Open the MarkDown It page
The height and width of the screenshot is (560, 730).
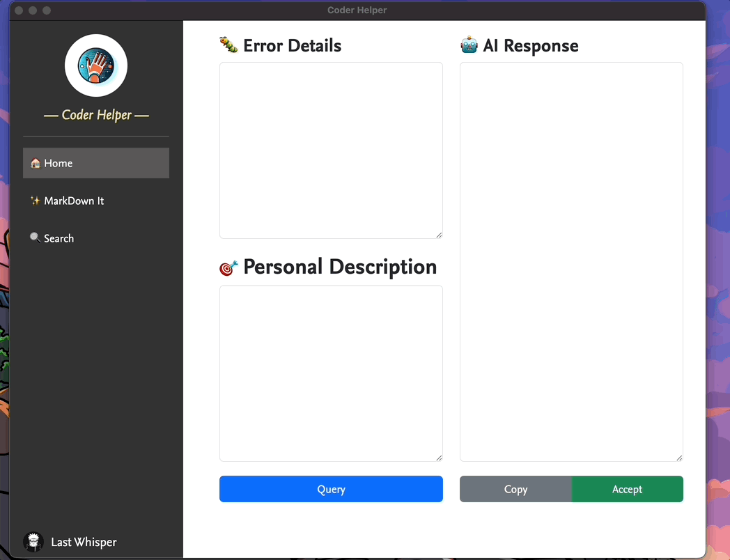pos(96,201)
